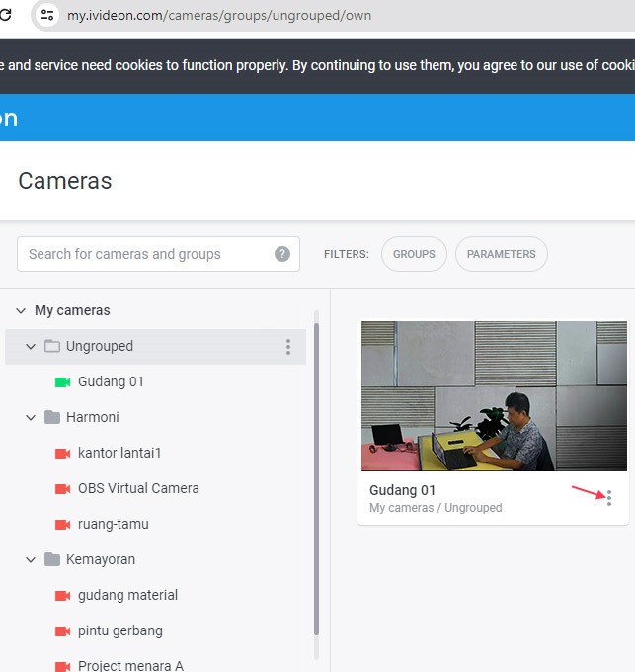The image size is (635, 672).
Task: Open the Ungrouped folder three-dot menu
Action: (288, 347)
